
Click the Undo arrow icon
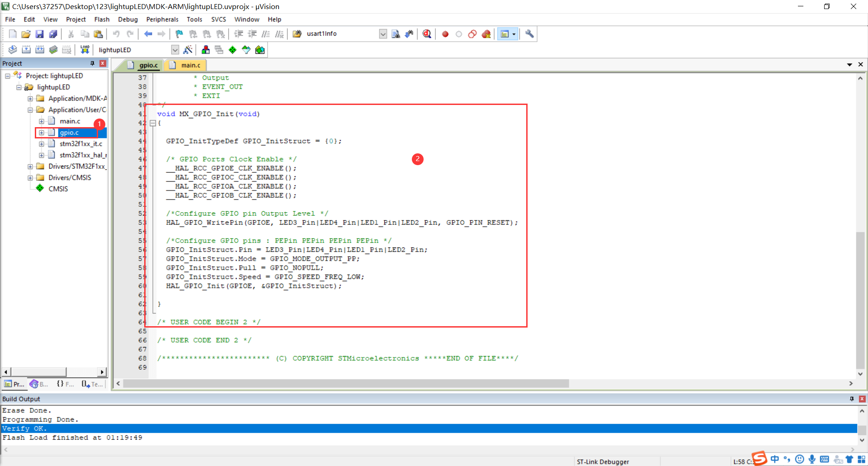(116, 34)
